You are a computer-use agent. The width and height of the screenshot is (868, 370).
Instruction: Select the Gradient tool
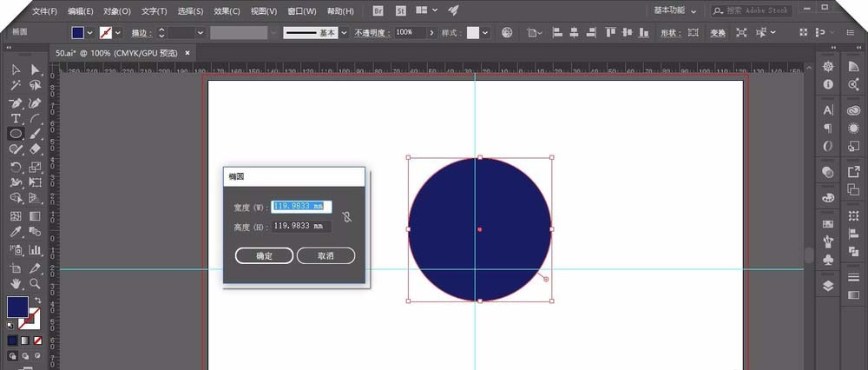point(35,216)
